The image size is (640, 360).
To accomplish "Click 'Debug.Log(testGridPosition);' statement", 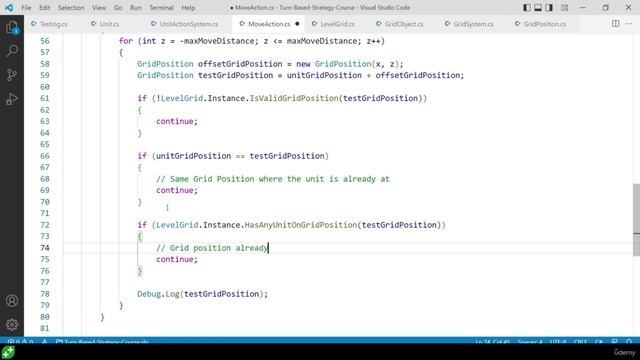I will click(202, 294).
